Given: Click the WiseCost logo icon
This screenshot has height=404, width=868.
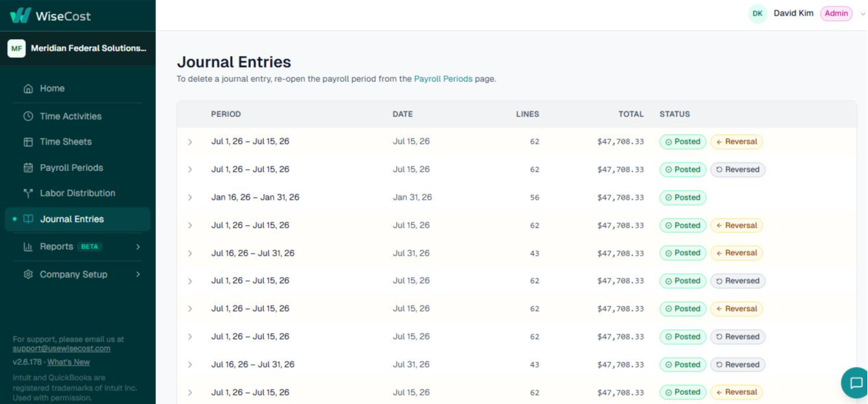Looking at the screenshot, I should pyautogui.click(x=20, y=15).
